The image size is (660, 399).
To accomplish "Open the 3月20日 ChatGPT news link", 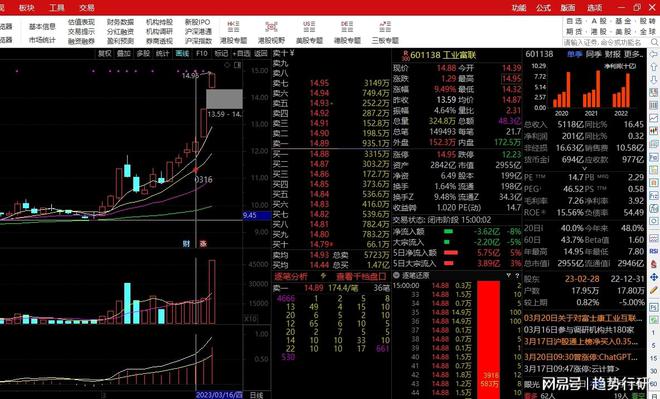I will (x=581, y=357).
